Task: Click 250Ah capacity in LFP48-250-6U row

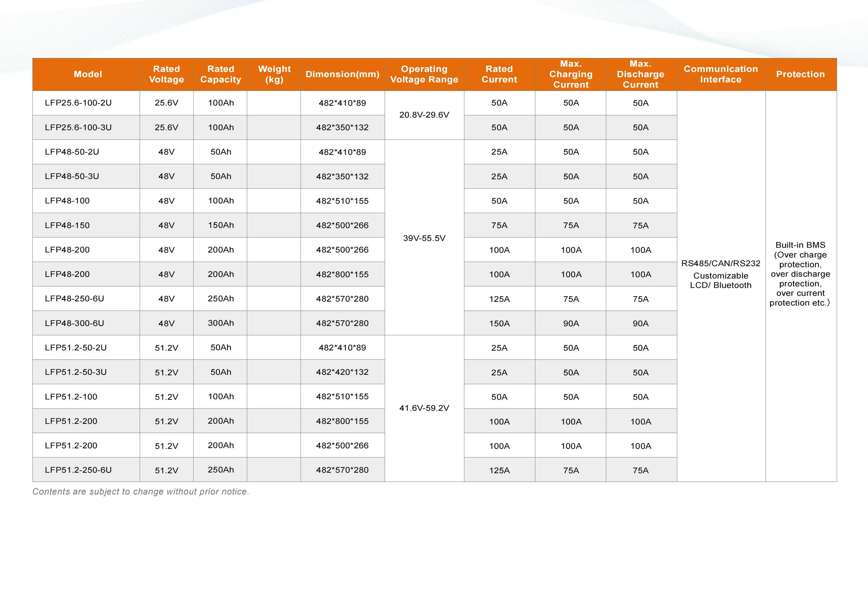Action: click(221, 298)
